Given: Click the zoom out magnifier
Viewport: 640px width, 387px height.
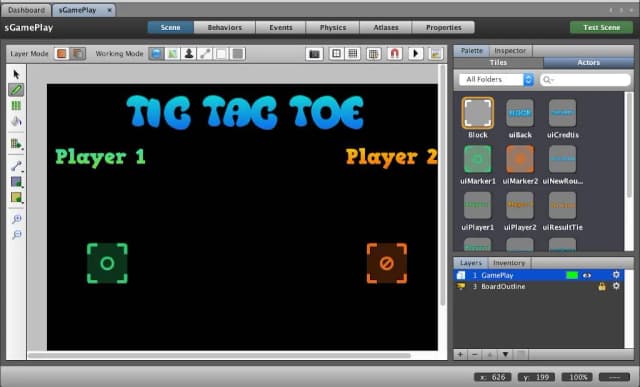Looking at the screenshot, I should pos(16,235).
